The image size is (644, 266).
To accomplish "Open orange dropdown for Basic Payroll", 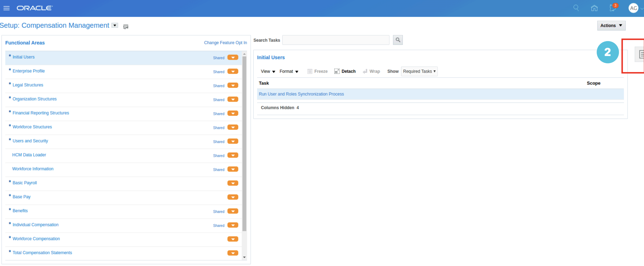I will (x=233, y=183).
